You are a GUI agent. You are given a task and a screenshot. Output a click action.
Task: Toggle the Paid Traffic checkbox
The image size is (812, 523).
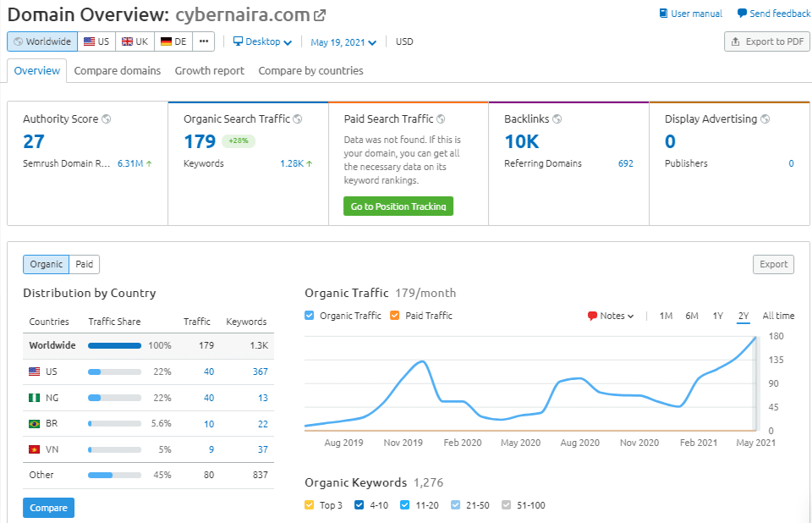pos(395,316)
